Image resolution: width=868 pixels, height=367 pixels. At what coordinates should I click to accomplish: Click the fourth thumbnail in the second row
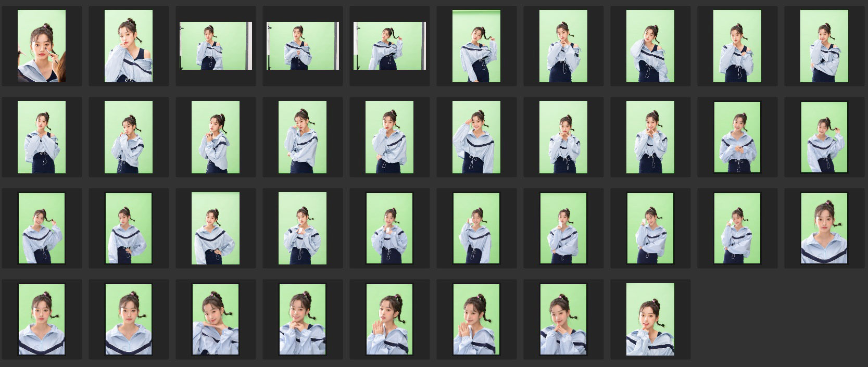pyautogui.click(x=303, y=137)
